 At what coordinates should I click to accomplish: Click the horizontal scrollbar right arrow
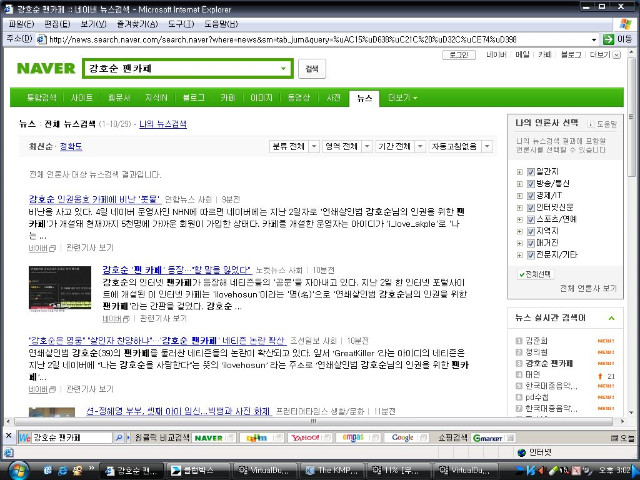(x=622, y=421)
